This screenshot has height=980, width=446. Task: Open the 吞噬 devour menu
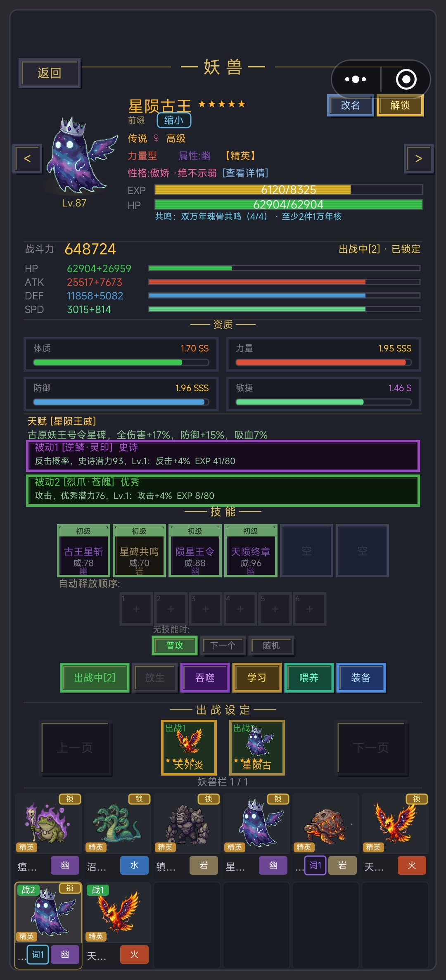point(205,678)
